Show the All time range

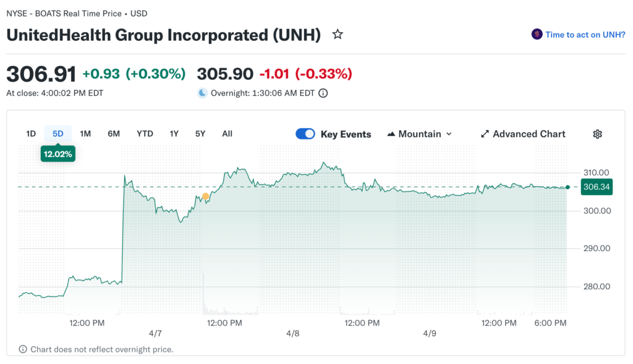(227, 133)
